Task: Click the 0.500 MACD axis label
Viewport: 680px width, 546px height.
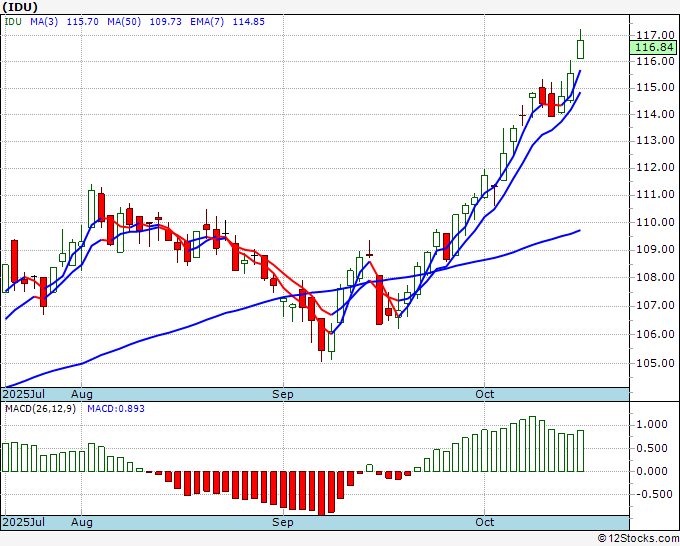Action: click(x=652, y=448)
